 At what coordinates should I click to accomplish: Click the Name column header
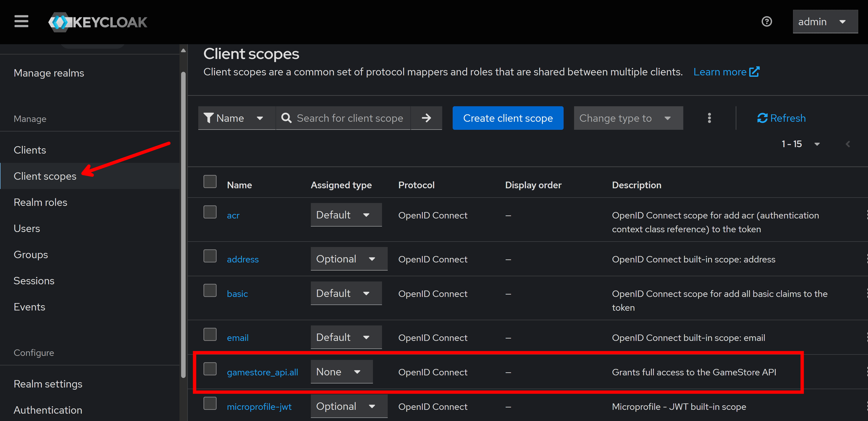(x=239, y=185)
